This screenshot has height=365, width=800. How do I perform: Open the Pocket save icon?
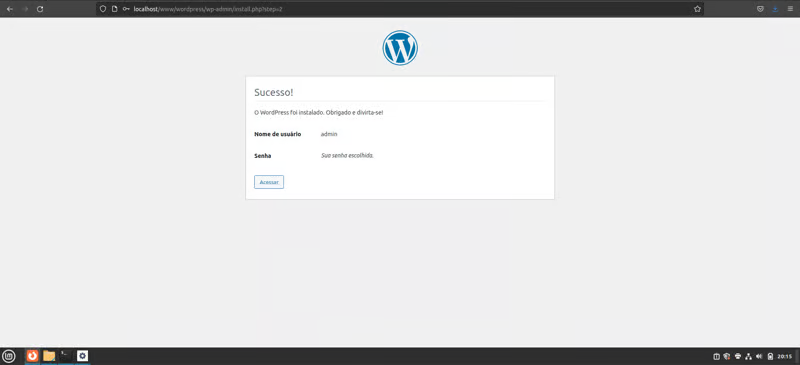point(760,9)
